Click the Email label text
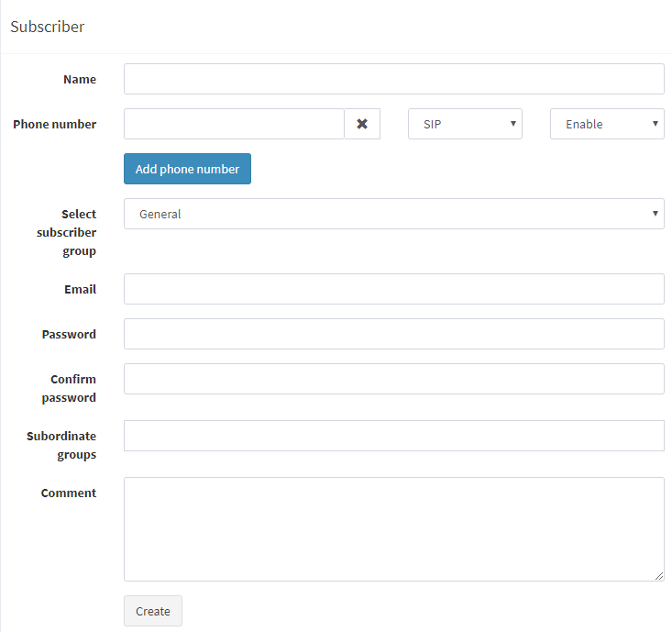 coord(80,290)
